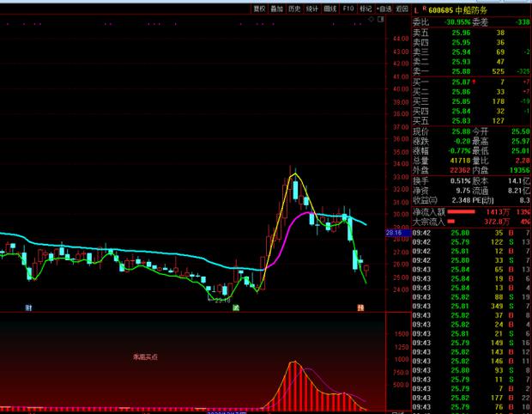This screenshot has width=532, height=414.
Task: Click the panel layout icon above the chart
Action: point(381,20)
